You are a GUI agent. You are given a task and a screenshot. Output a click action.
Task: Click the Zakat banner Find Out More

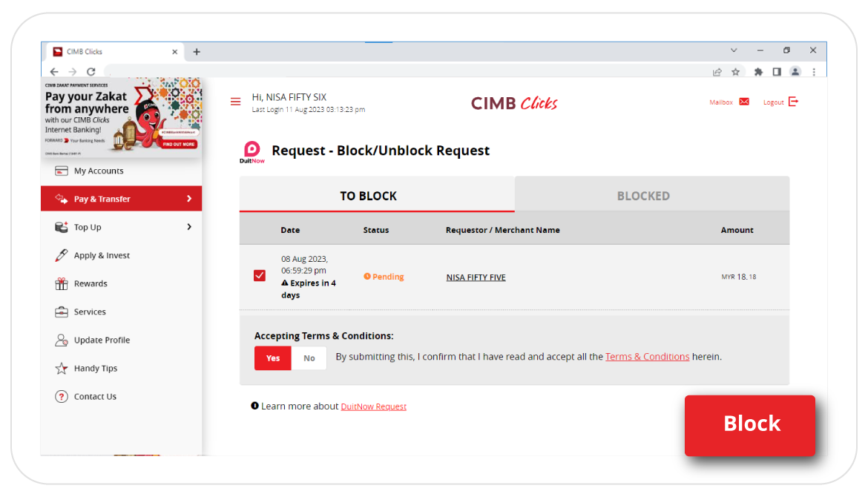coord(178,144)
